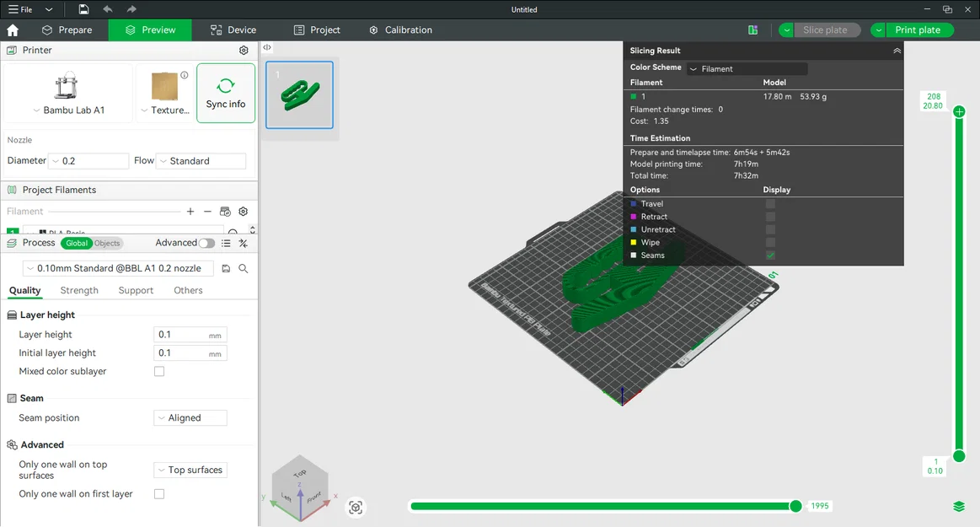Open the File menu

(x=20, y=9)
